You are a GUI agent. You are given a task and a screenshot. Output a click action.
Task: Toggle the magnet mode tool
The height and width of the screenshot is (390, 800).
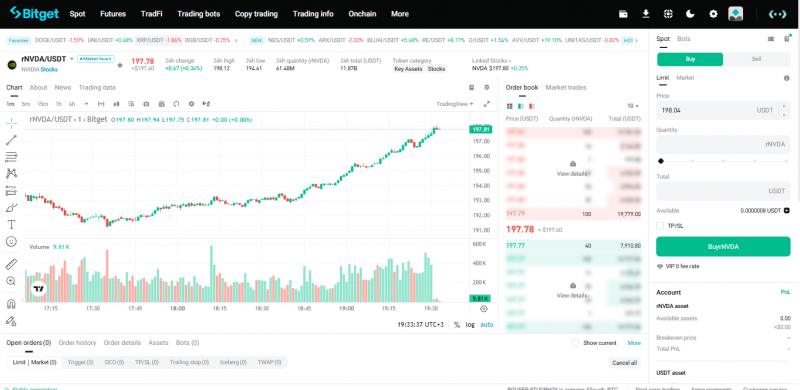pyautogui.click(x=11, y=304)
